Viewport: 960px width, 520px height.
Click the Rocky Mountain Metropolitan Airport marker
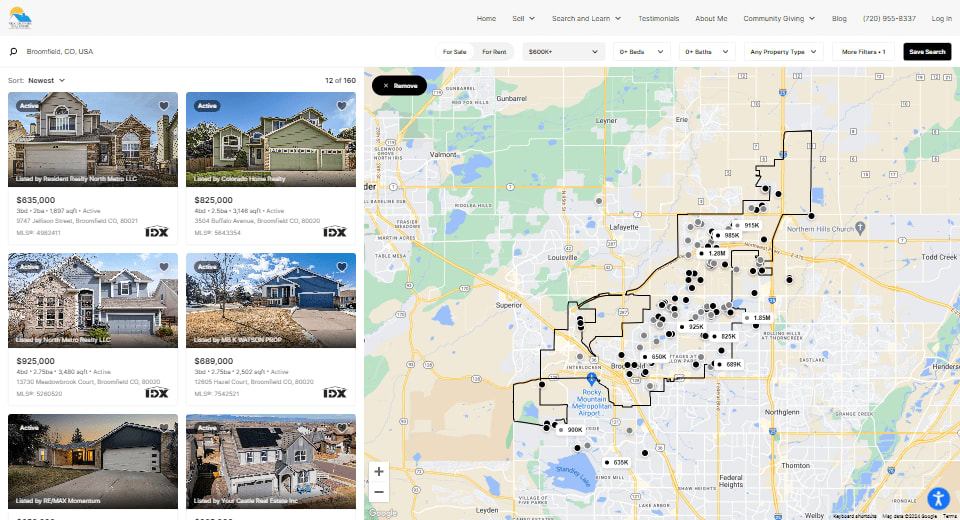pos(591,379)
